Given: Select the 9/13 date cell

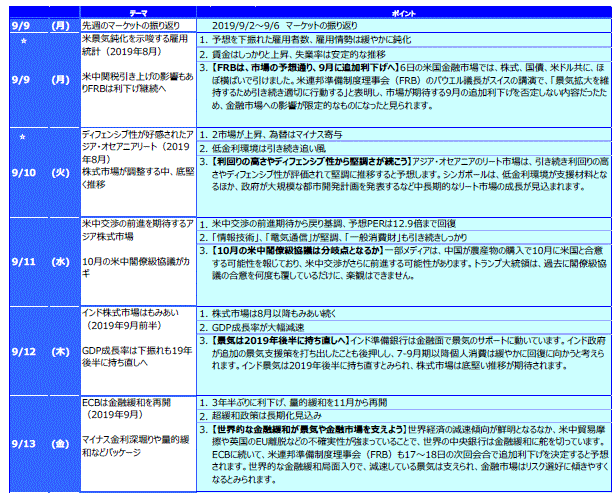Looking at the screenshot, I should [22, 443].
